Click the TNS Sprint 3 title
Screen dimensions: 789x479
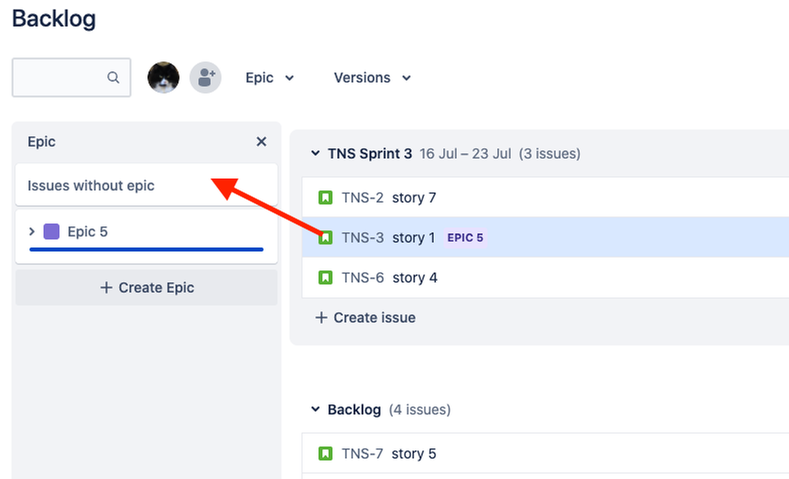tap(370, 153)
